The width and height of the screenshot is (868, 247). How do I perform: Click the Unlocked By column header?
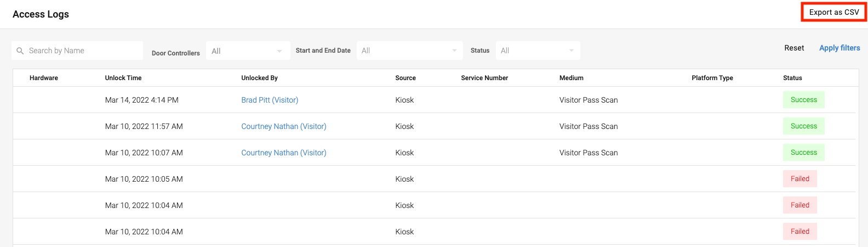tap(259, 78)
